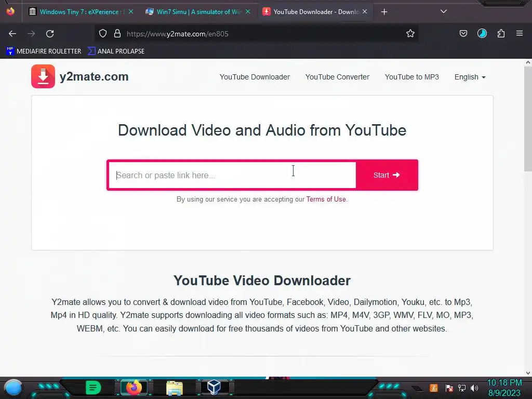Image resolution: width=532 pixels, height=399 pixels.
Task: Open the Terms of Use link
Action: coord(326,199)
